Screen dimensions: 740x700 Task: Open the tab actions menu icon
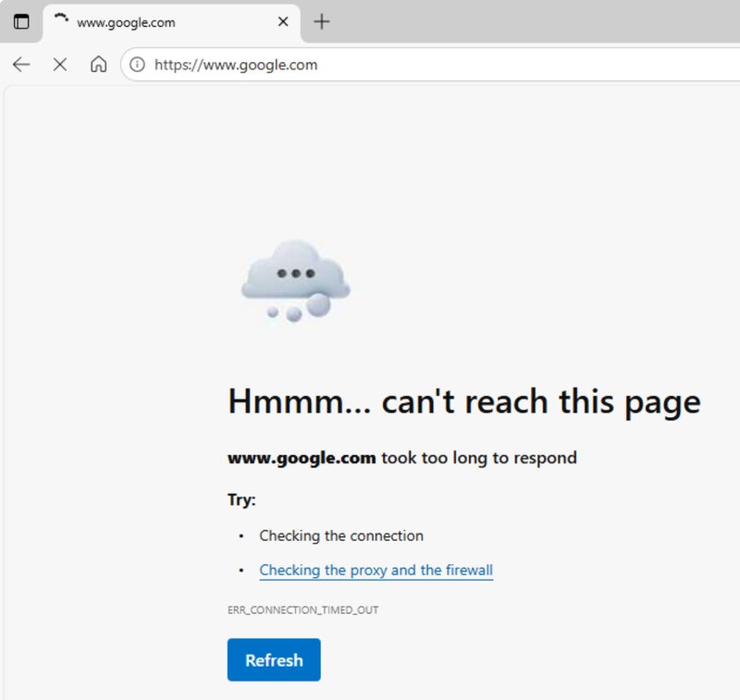tap(21, 21)
